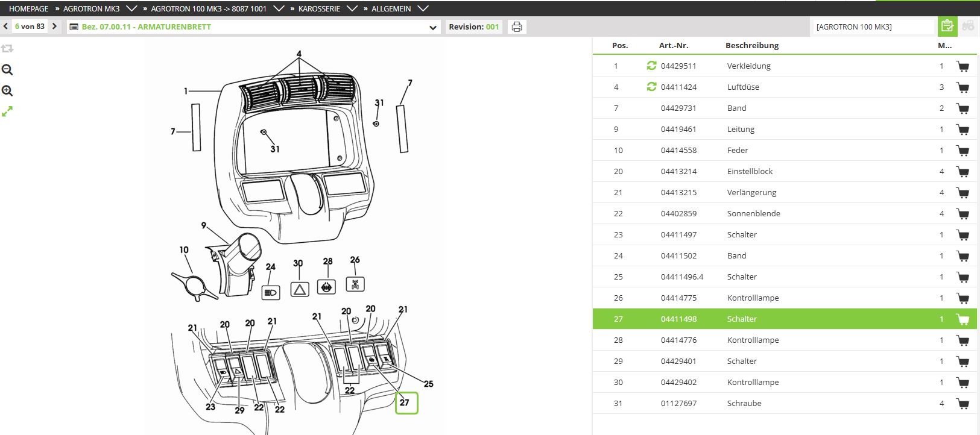Zoom out of the parts diagram
The height and width of the screenshot is (435, 980).
7,70
